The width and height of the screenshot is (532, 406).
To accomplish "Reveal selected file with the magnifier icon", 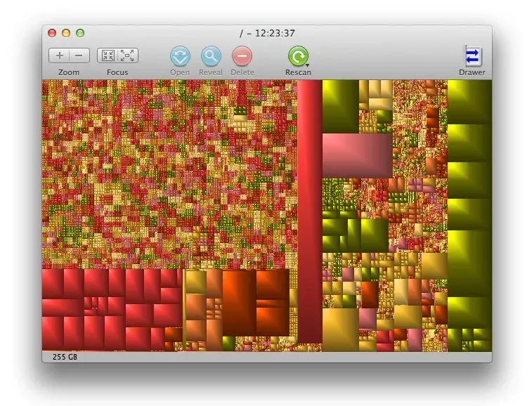I will point(211,56).
